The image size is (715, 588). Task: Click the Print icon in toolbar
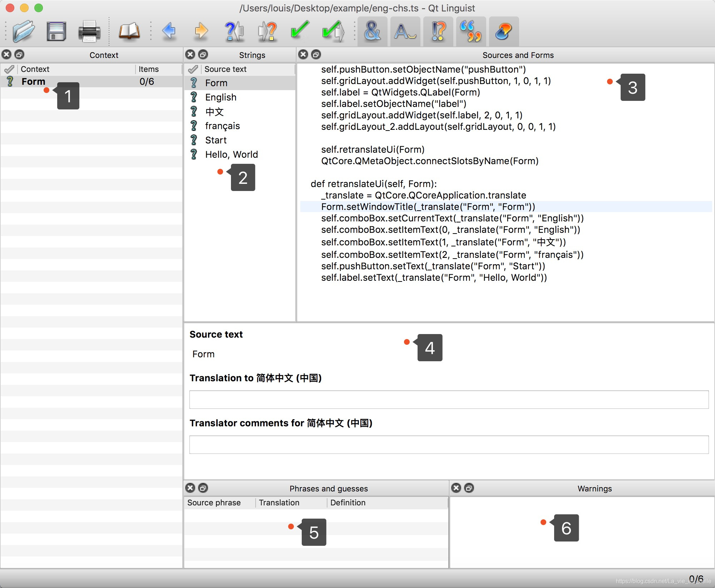(x=89, y=31)
